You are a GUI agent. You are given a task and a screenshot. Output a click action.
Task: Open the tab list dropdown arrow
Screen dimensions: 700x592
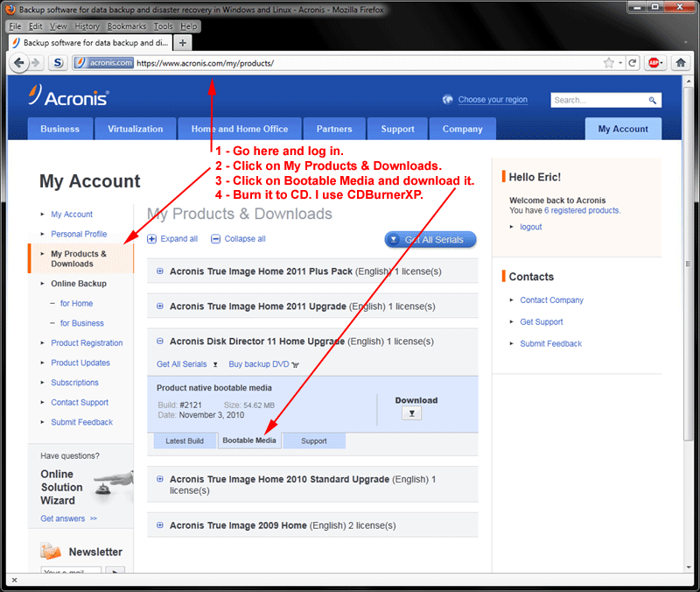tap(685, 43)
